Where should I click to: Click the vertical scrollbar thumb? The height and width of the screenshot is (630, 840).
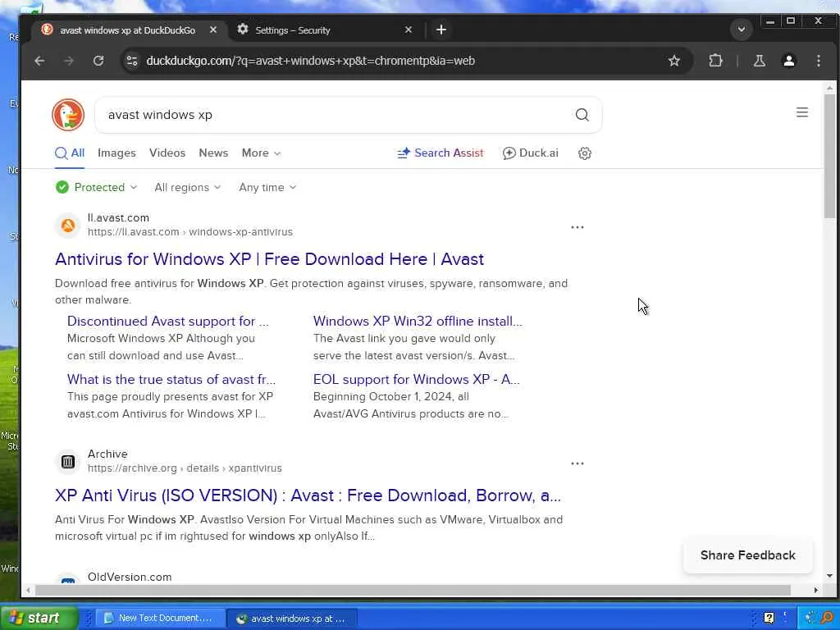coord(829,156)
